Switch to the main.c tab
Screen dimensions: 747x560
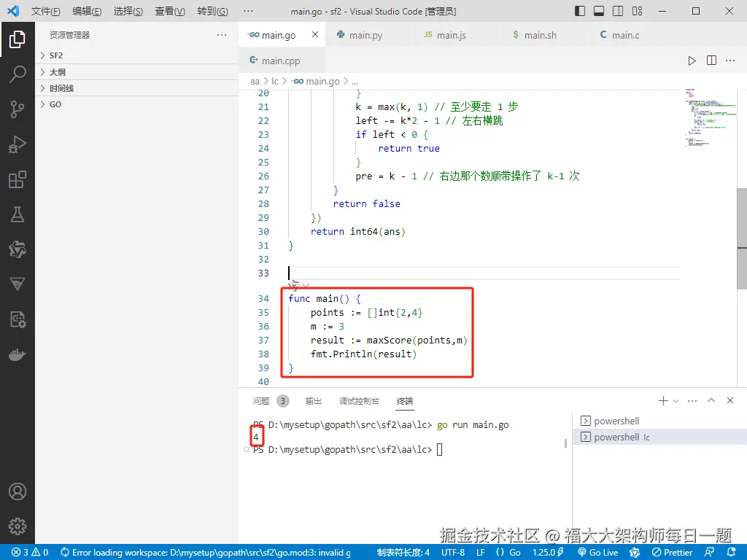tap(625, 35)
